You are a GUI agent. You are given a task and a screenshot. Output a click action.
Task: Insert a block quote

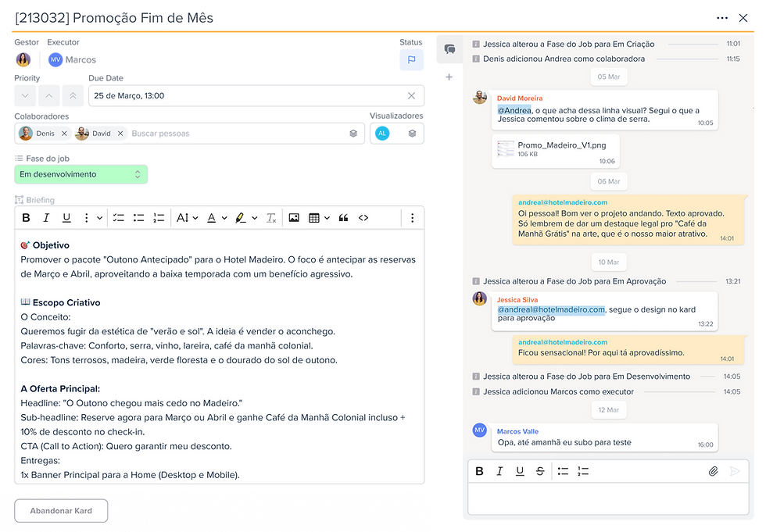click(343, 218)
